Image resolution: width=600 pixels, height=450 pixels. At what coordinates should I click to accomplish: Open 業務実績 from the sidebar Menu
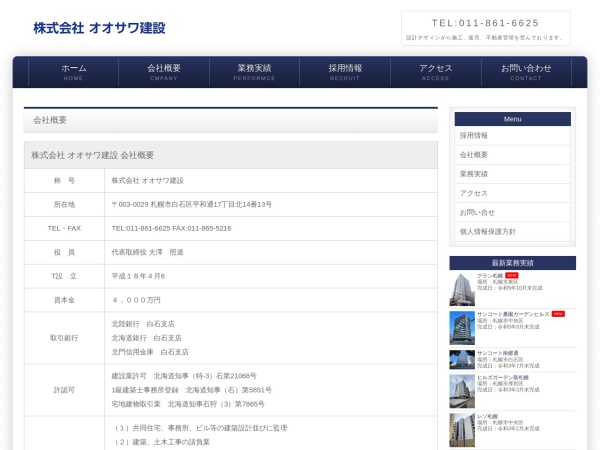click(512, 174)
